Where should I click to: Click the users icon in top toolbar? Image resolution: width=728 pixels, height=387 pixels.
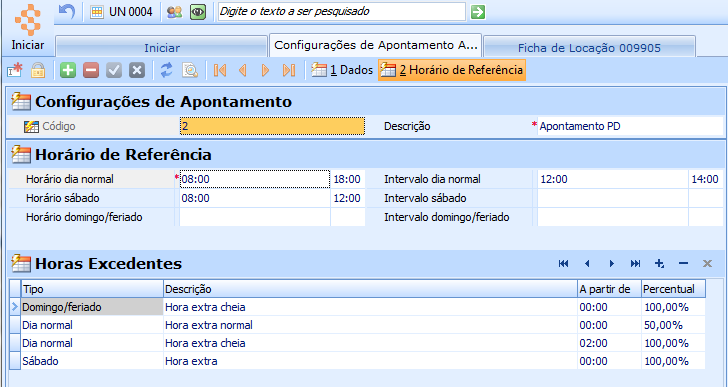[174, 12]
